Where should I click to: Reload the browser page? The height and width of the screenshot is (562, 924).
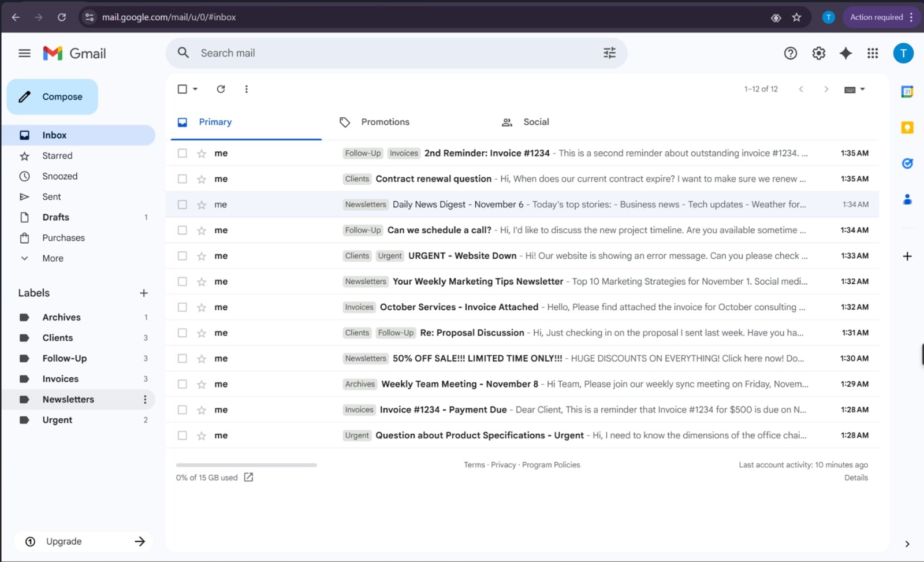point(62,17)
